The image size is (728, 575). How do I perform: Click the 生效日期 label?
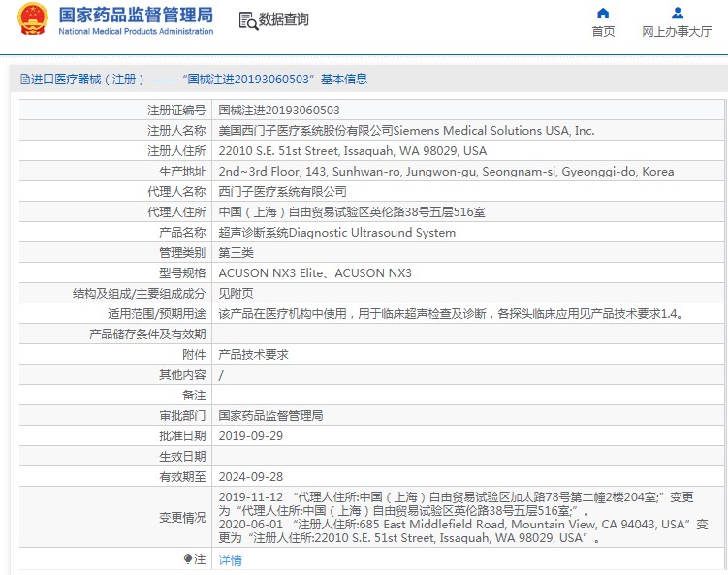182,457
